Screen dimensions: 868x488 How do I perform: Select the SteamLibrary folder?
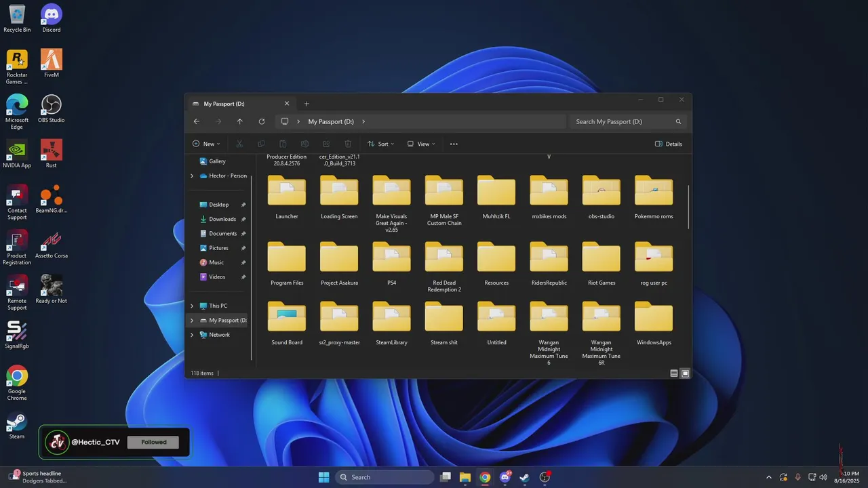click(x=391, y=323)
